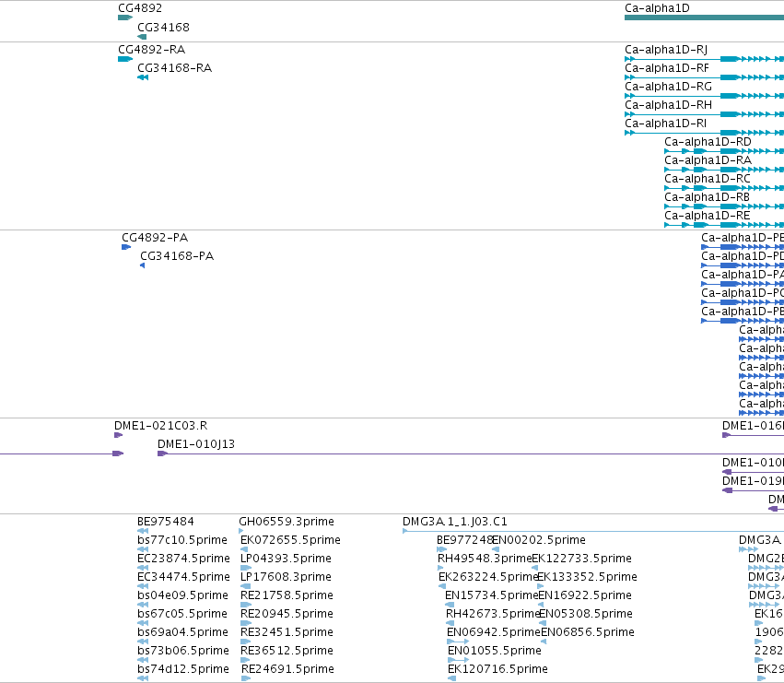Click EST EK263224.5prime
Screen dimensions: 784x683
click(x=488, y=577)
